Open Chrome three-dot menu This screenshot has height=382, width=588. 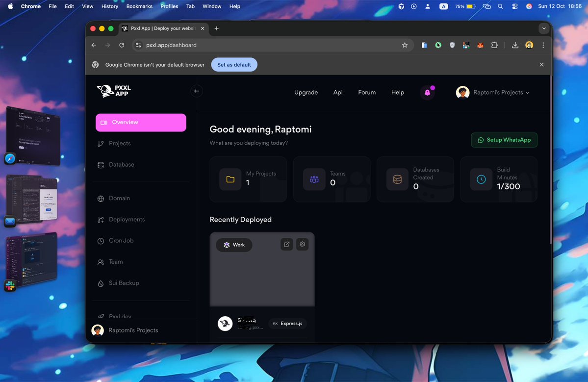(543, 46)
